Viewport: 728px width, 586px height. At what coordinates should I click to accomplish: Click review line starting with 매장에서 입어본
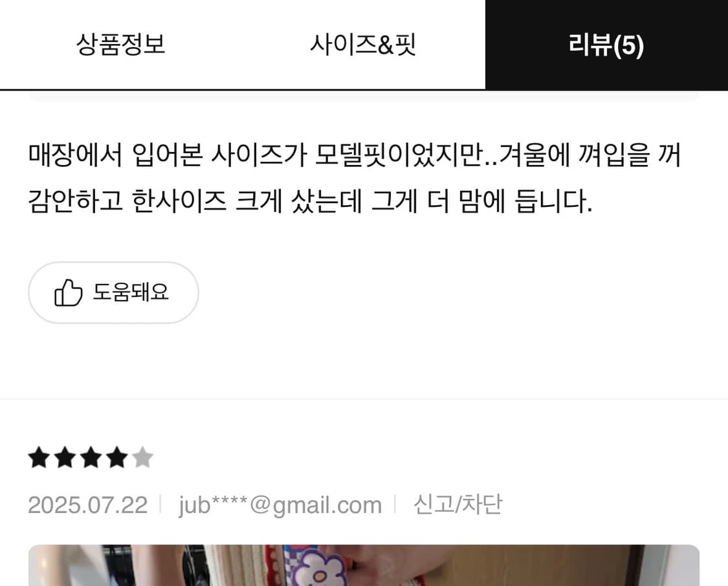click(x=355, y=155)
